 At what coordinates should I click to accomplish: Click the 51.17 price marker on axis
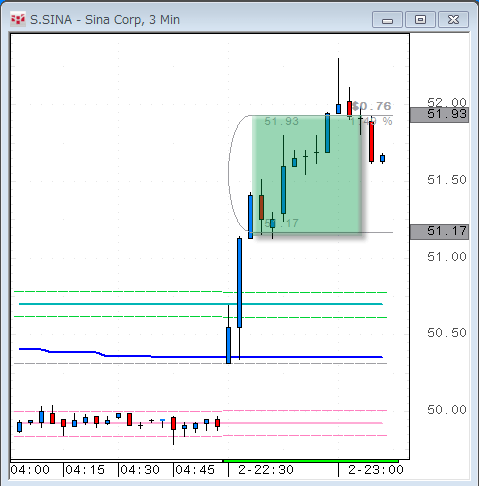click(x=439, y=231)
